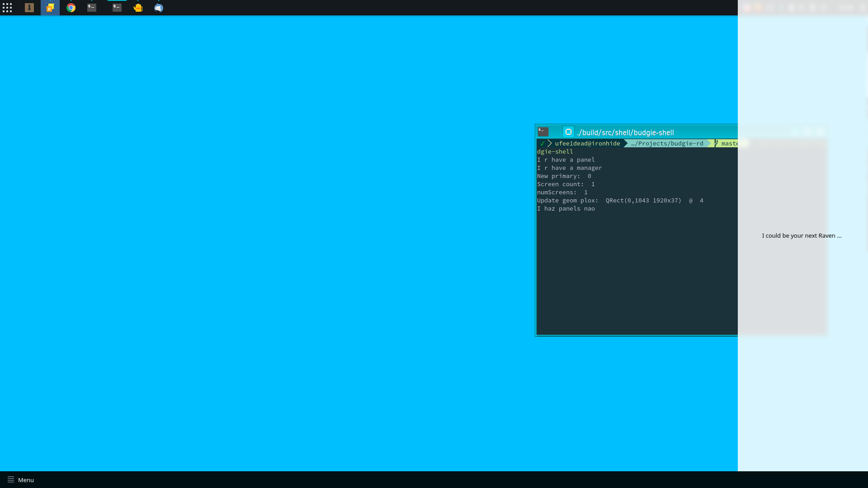Click the square tab icon in terminal titlebar
868x488 pixels.
coord(568,132)
